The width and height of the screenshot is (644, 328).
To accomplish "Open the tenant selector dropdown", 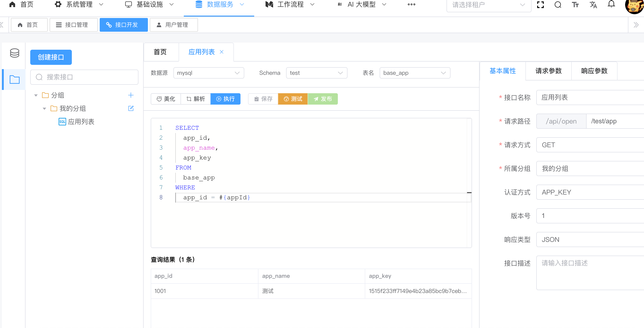I will (488, 5).
